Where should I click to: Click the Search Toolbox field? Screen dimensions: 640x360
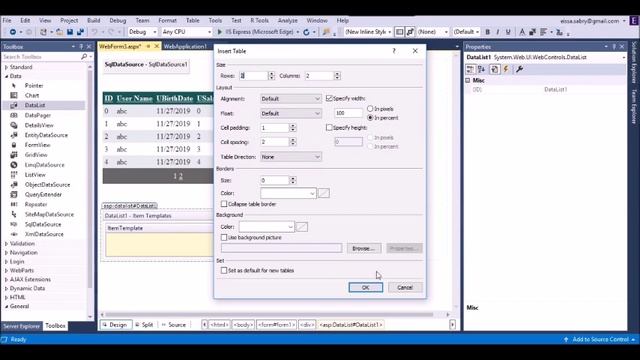[x=41, y=57]
